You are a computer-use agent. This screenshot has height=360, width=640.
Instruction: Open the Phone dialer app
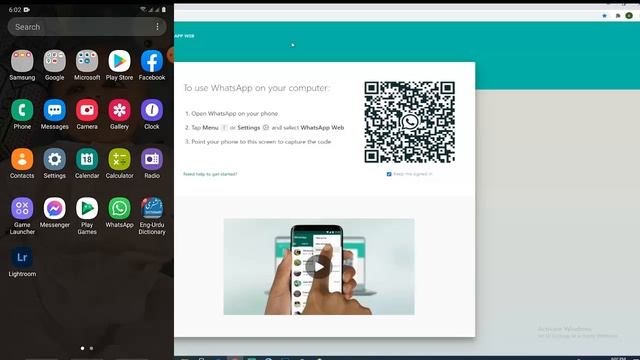(x=22, y=110)
